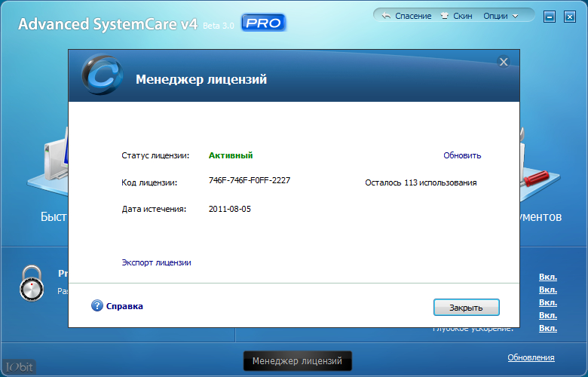
Task: Click the blue question mark help icon
Action: 97,305
